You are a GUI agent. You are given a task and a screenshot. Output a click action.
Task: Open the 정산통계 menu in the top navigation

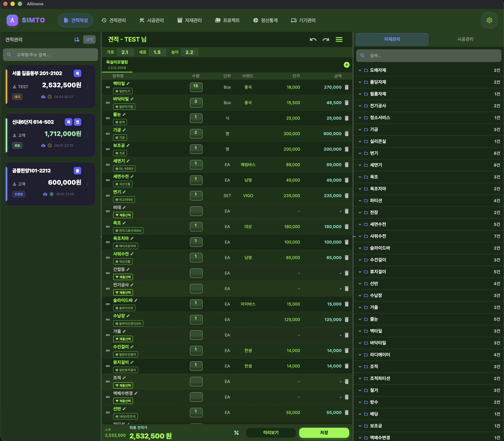pos(265,20)
